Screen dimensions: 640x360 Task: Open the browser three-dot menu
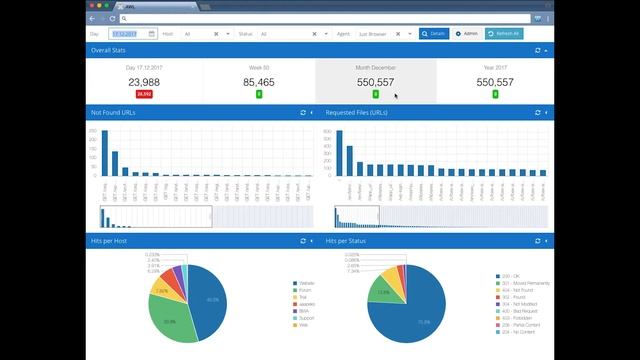548,18
